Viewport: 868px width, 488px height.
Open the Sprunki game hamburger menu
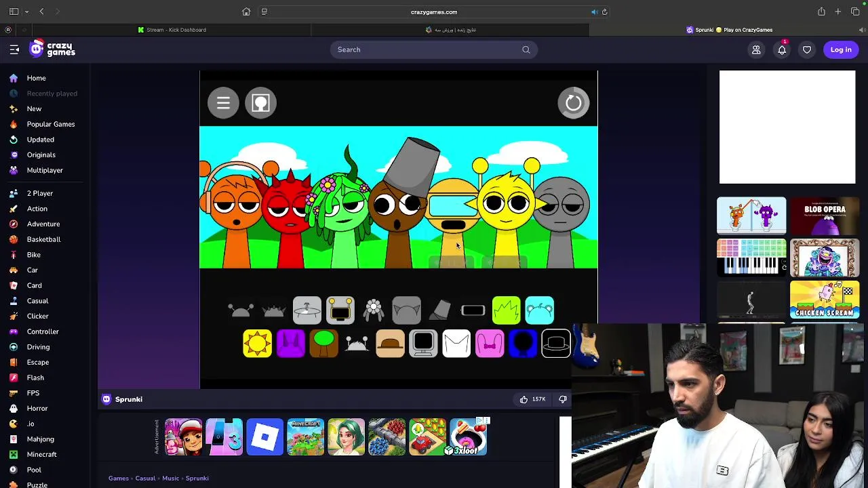point(223,103)
